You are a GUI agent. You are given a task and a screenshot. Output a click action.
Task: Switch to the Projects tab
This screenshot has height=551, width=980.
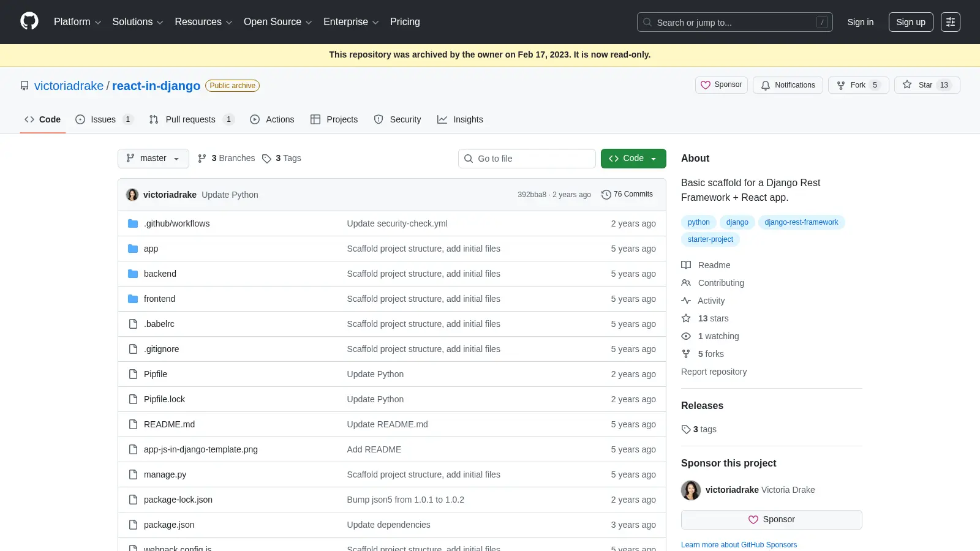tap(334, 119)
